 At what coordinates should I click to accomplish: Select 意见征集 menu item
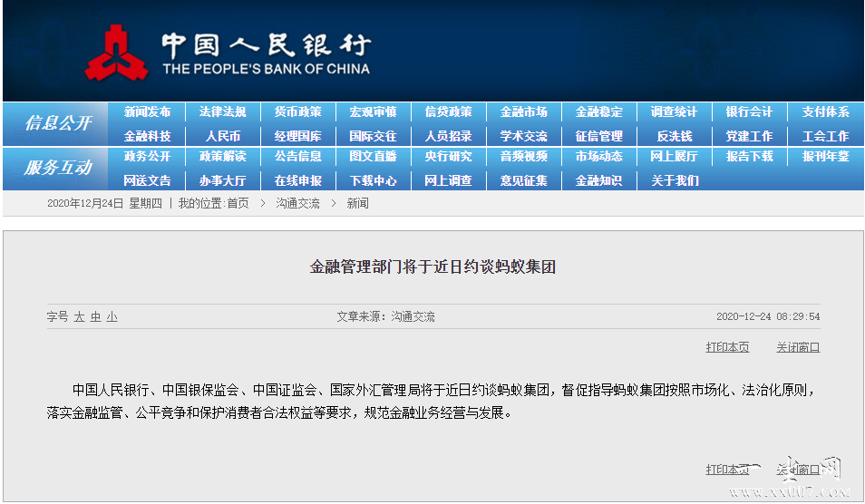pos(523,181)
